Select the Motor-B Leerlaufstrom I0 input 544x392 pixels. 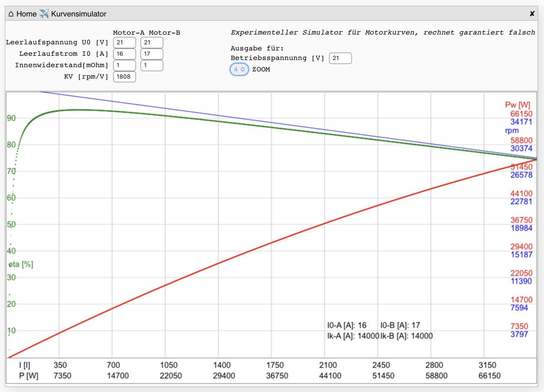(152, 54)
